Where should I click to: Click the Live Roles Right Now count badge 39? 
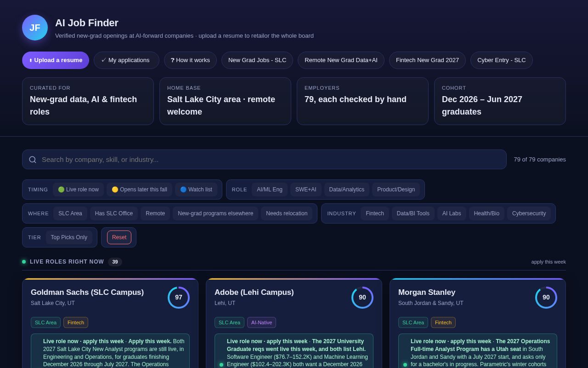(115, 262)
